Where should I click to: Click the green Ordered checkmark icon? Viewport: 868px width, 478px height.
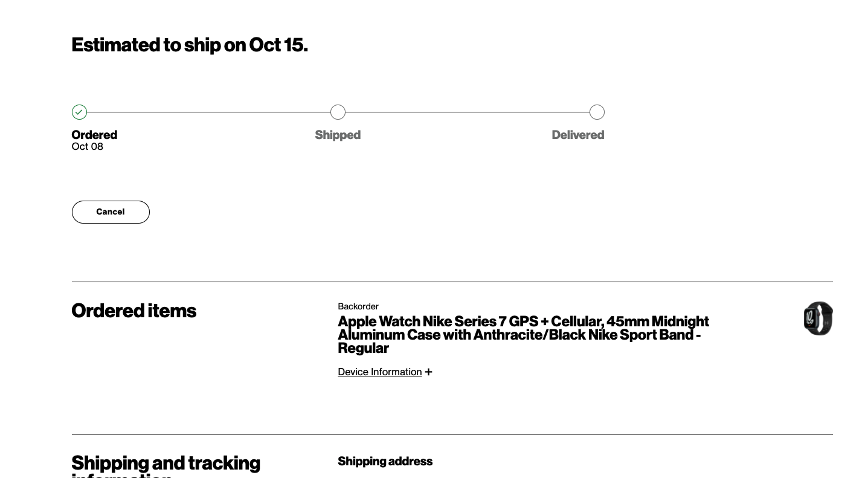[x=79, y=112]
